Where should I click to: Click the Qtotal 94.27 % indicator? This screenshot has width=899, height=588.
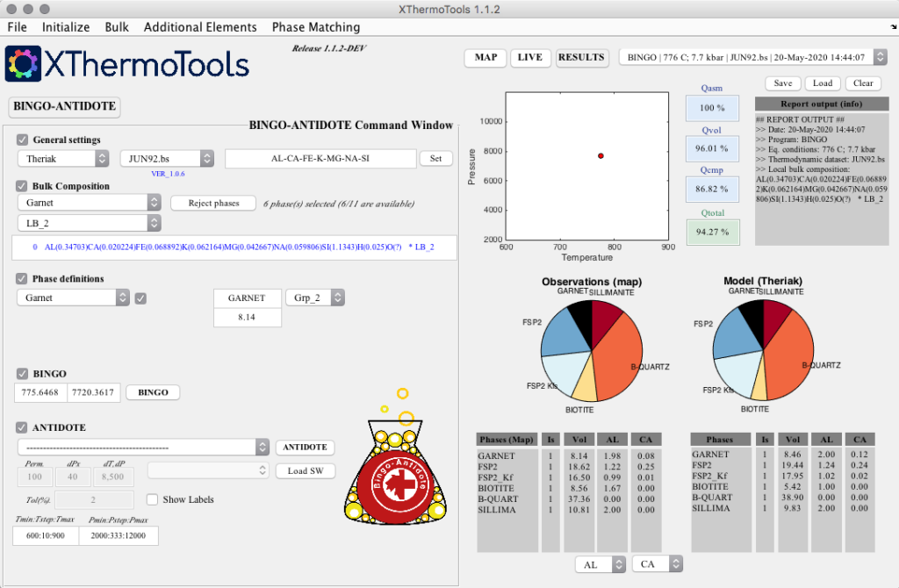713,232
